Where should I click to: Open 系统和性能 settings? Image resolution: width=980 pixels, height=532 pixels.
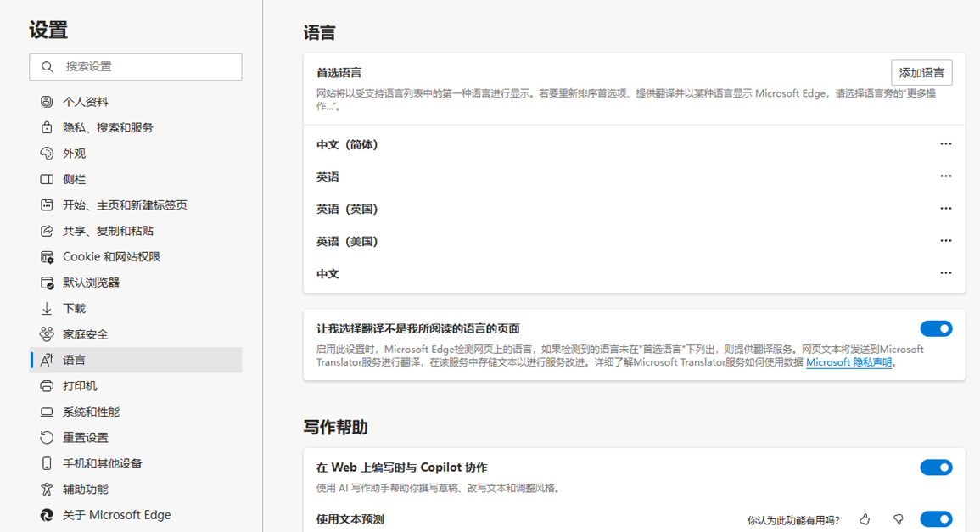pos(136,412)
